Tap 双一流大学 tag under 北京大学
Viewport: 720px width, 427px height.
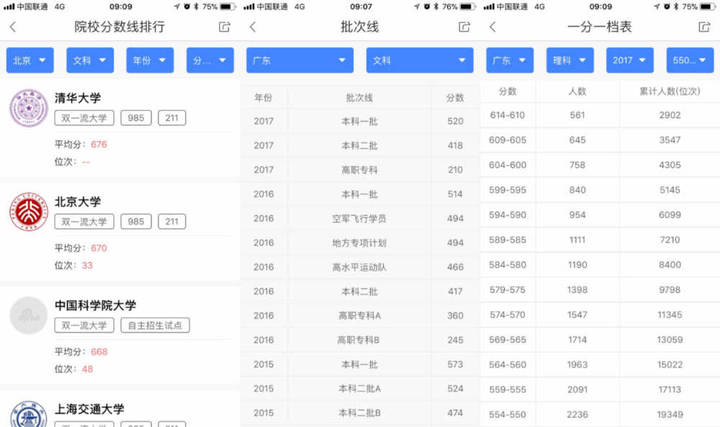pos(84,222)
